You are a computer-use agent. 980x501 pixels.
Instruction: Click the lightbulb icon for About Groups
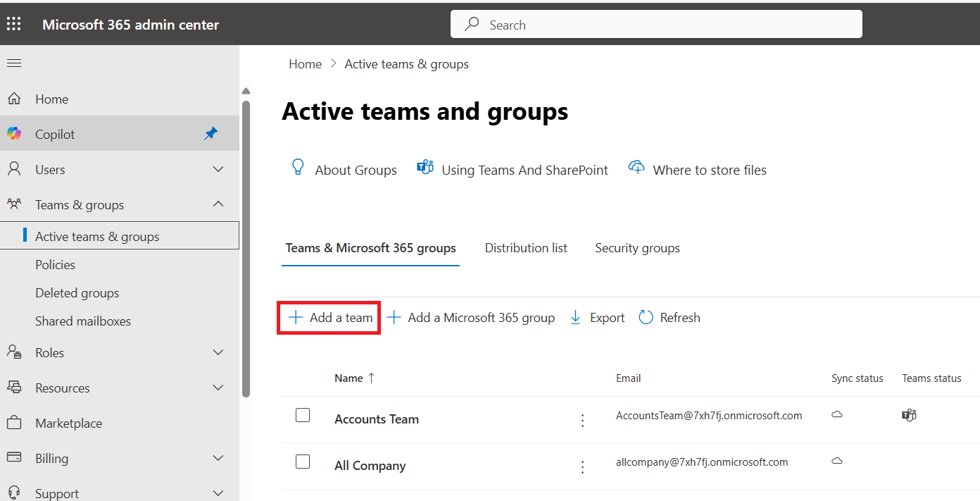coord(298,168)
